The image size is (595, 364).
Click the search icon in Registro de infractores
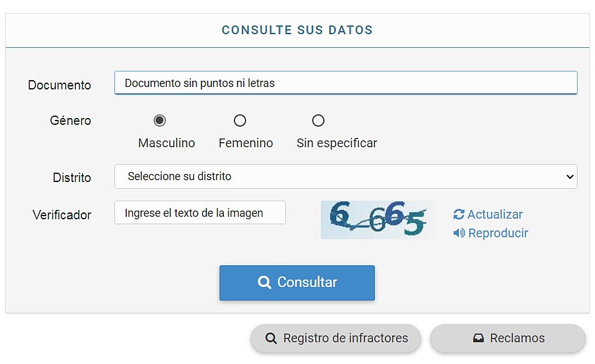pos(270,339)
